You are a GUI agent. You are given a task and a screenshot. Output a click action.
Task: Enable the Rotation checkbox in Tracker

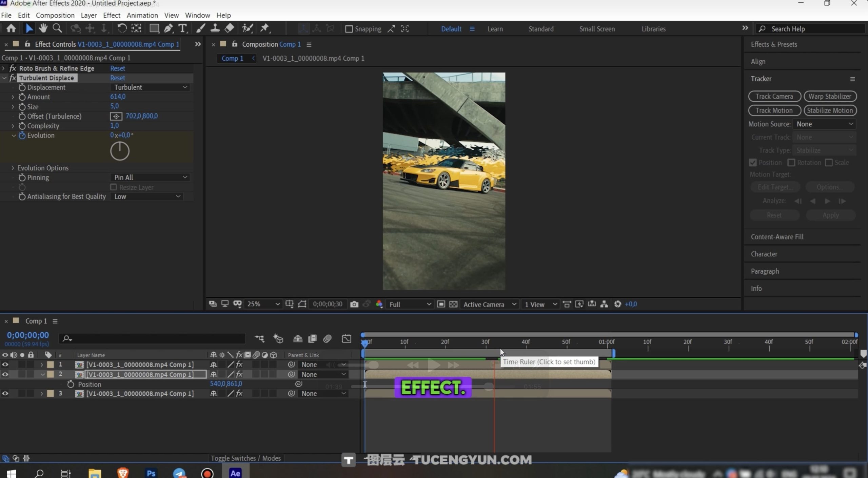(791, 163)
